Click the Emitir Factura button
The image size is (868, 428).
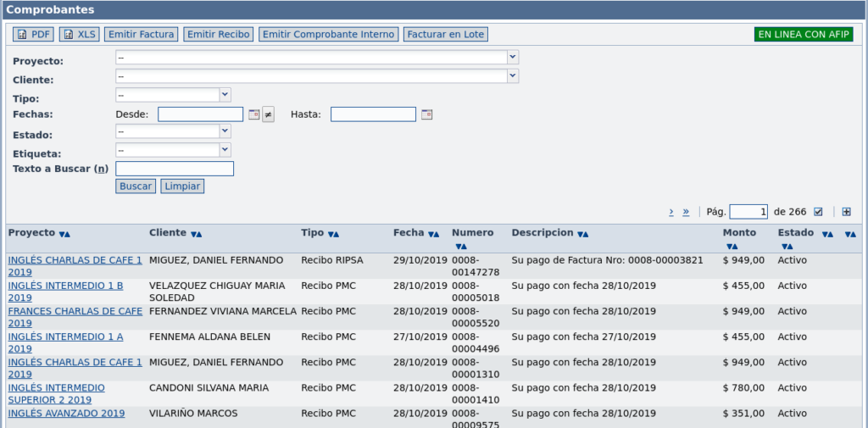(x=142, y=35)
